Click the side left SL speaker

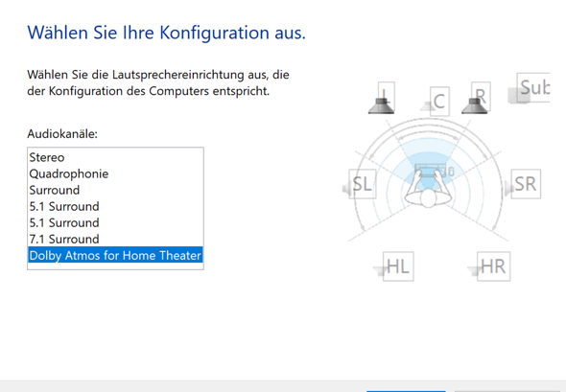(360, 184)
